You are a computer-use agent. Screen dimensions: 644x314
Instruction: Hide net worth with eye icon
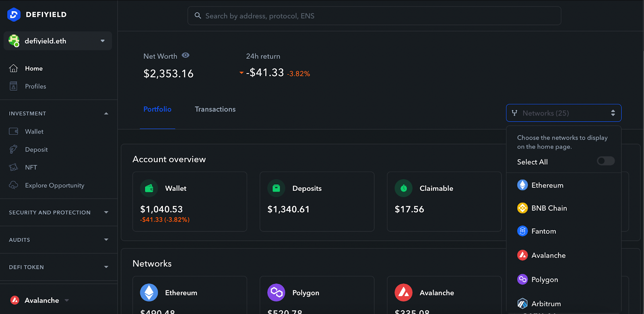tap(186, 56)
